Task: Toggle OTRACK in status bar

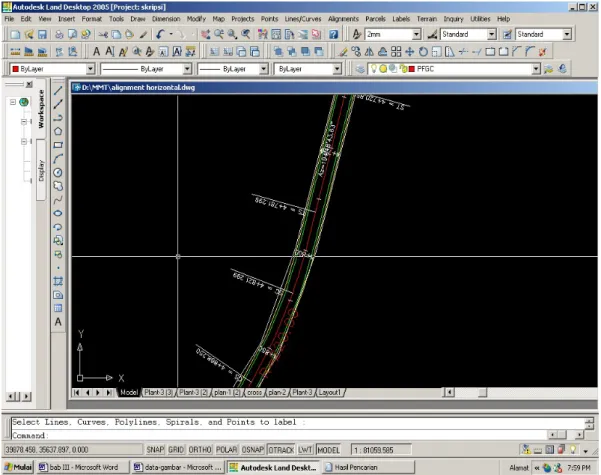Action: pos(281,449)
